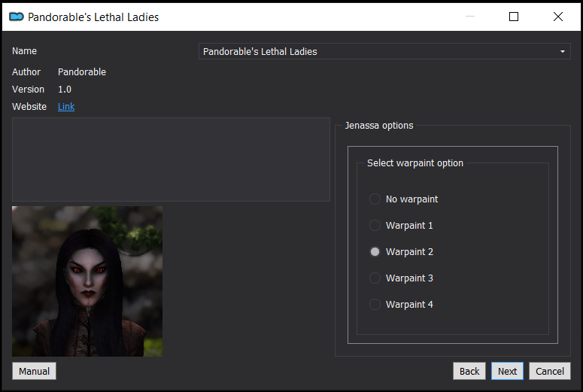Image resolution: width=583 pixels, height=392 pixels.
Task: Click the empty description text box
Action: click(x=171, y=160)
